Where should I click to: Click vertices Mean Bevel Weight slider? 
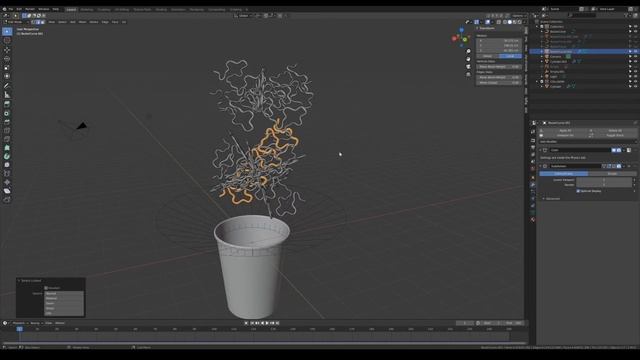[499, 67]
